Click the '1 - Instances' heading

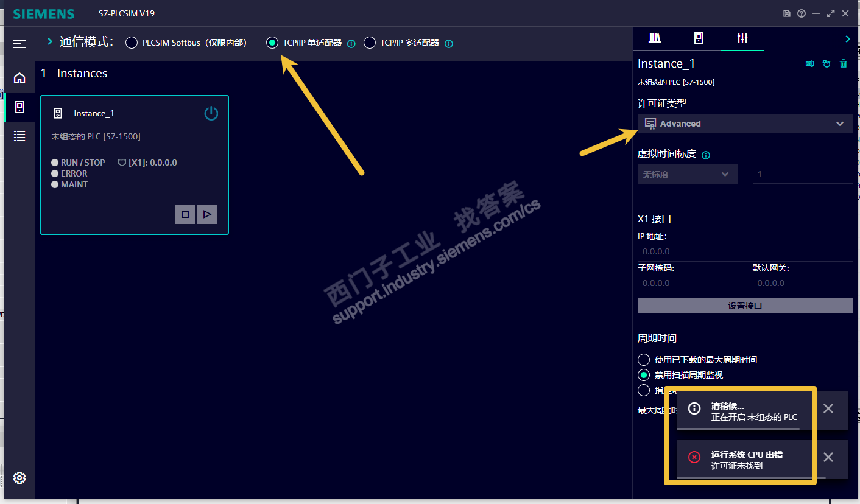74,74
